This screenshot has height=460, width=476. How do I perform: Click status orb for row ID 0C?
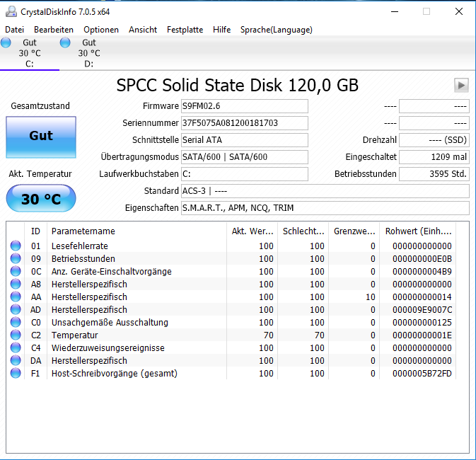click(16, 271)
